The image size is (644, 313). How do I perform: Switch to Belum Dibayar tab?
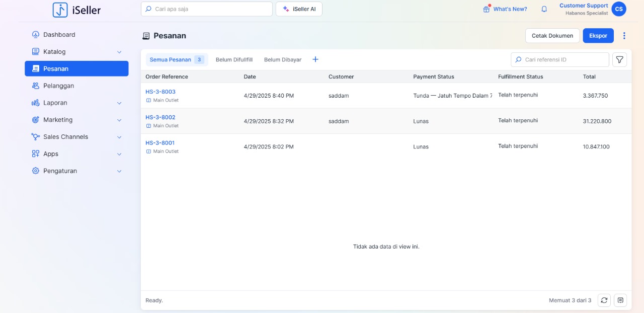coord(283,59)
